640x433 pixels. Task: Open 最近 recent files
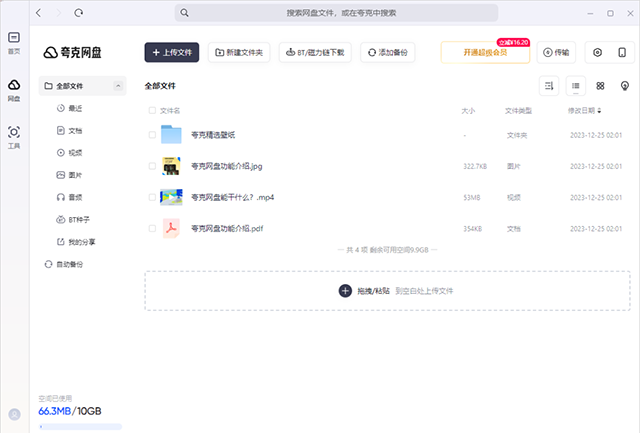(69, 108)
